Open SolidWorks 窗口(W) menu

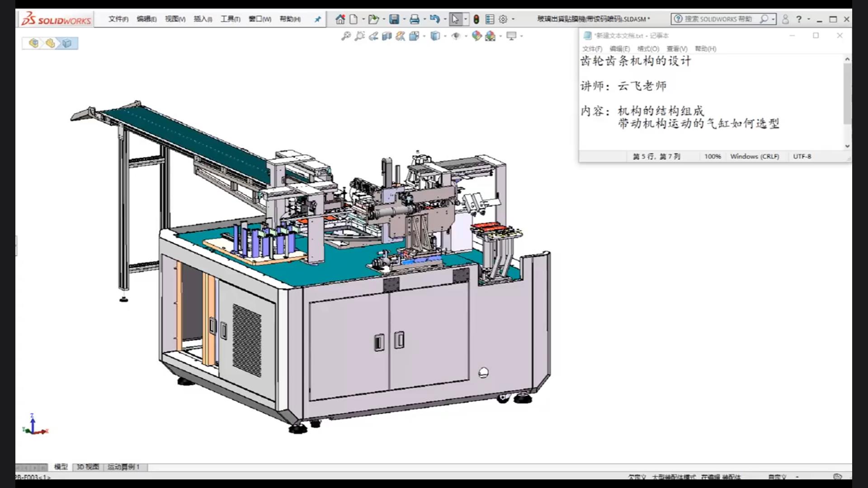point(260,19)
